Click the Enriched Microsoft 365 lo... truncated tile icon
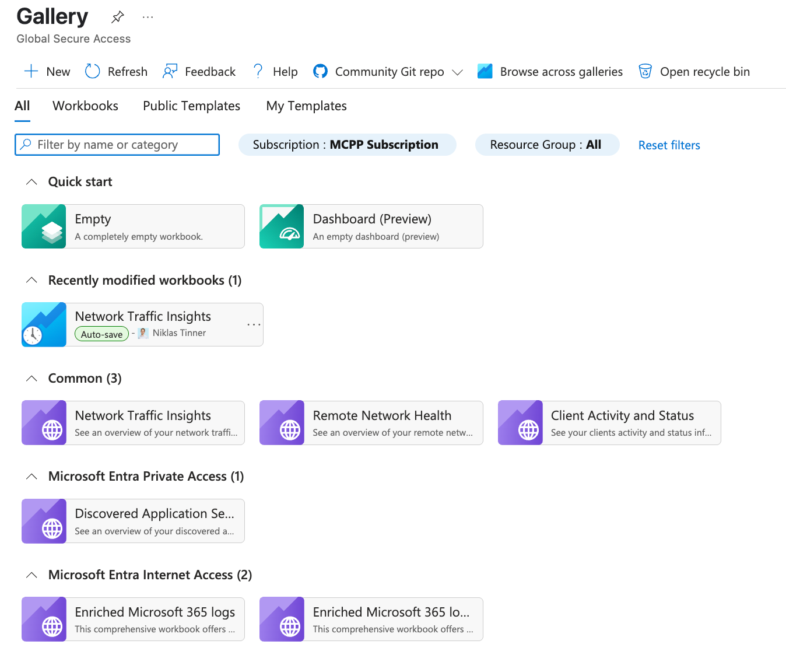This screenshot has width=786, height=672. point(282,619)
